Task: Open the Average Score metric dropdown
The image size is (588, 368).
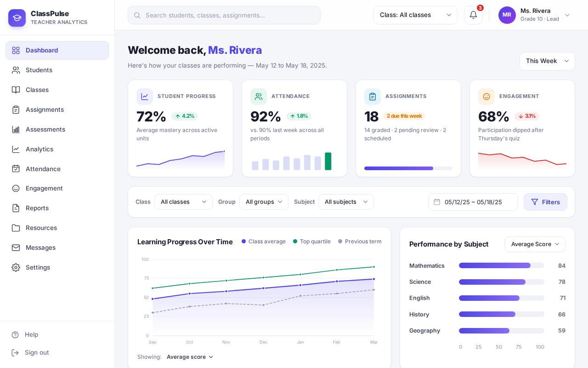Action: [x=535, y=244]
